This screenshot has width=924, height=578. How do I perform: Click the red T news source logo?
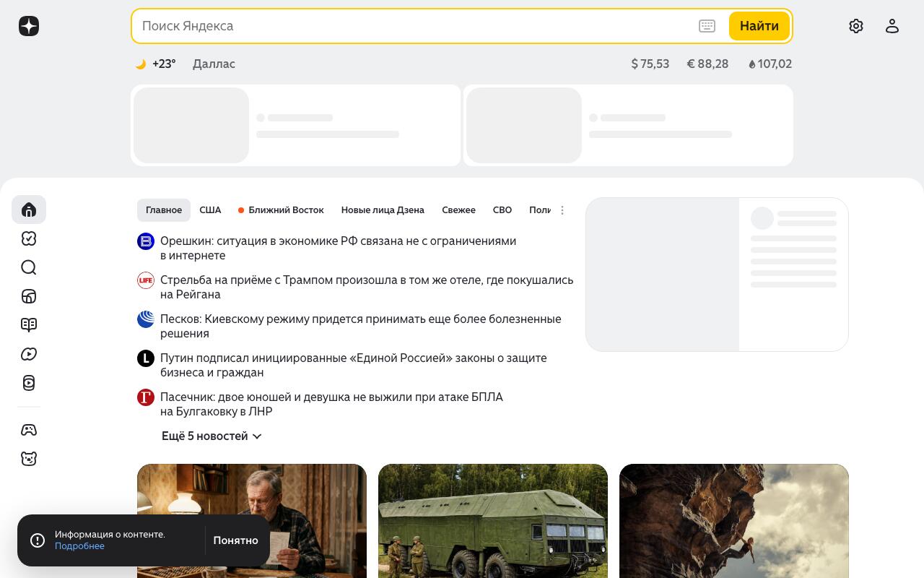coord(146,397)
